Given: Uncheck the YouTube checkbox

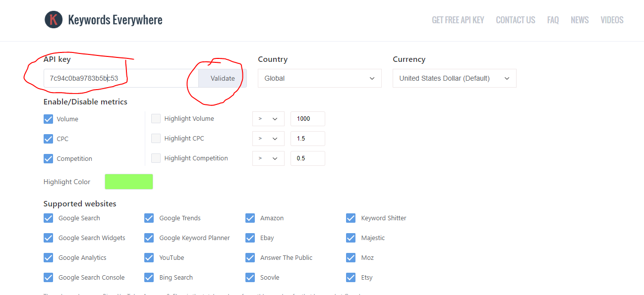Looking at the screenshot, I should [149, 257].
